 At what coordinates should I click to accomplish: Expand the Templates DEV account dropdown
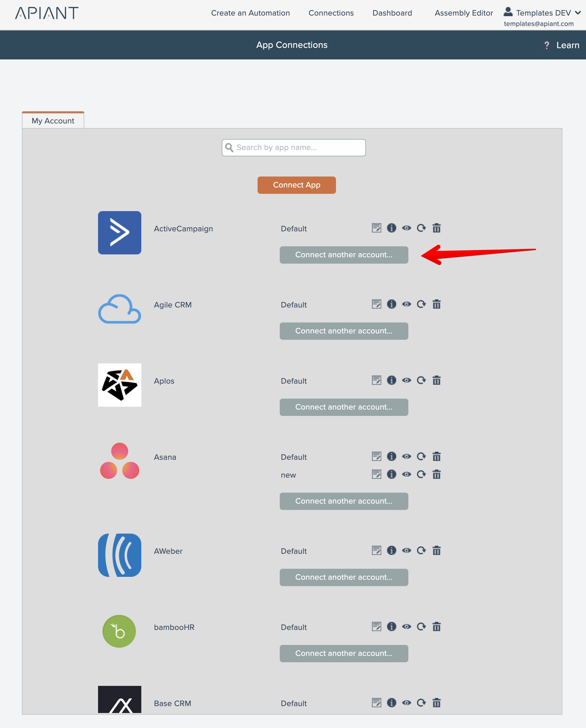[x=578, y=13]
